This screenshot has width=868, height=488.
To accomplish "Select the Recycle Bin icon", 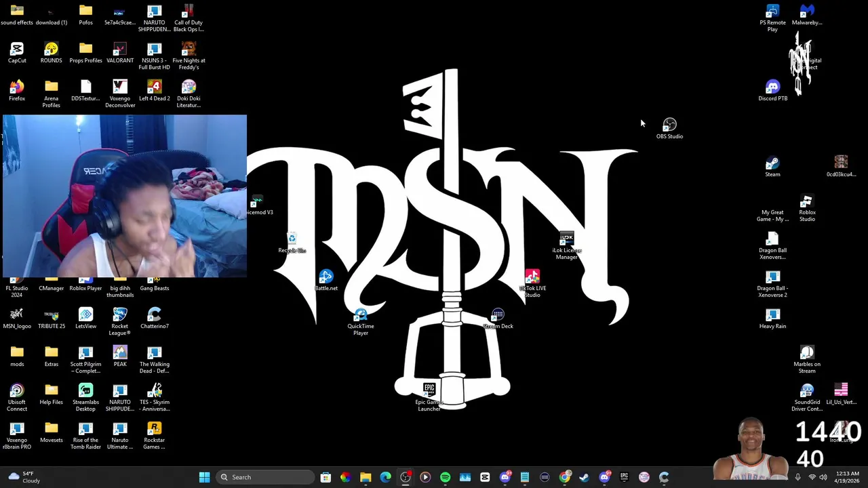I will tap(292, 242).
